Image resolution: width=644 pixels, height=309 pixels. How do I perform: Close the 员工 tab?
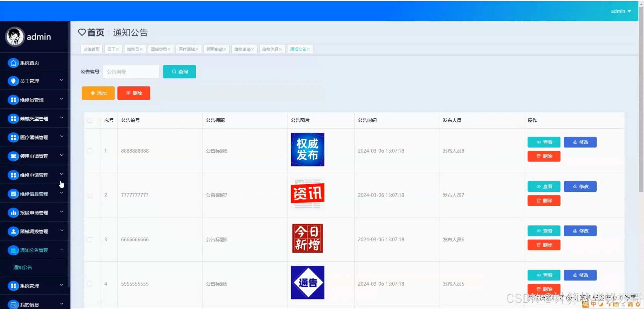tap(118, 49)
